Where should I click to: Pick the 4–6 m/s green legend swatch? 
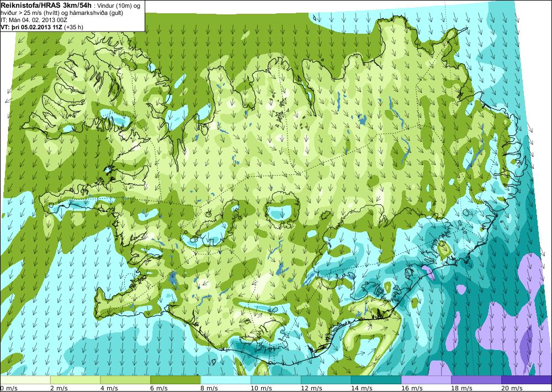coord(125,380)
